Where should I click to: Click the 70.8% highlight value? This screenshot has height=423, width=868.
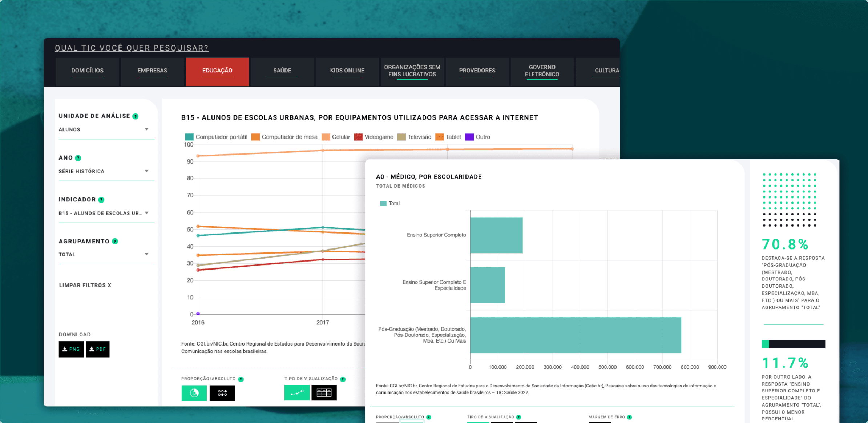(x=785, y=244)
